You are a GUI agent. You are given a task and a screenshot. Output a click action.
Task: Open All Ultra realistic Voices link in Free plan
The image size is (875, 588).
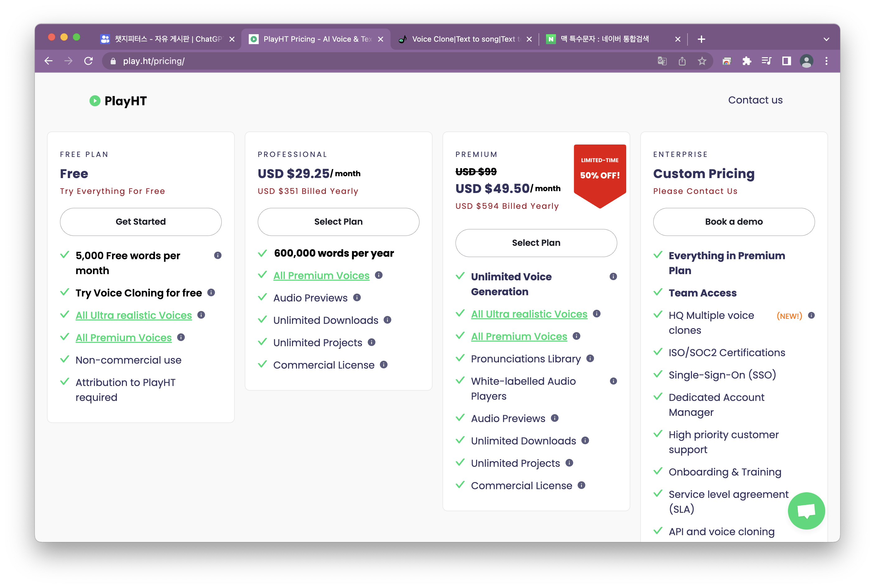134,315
